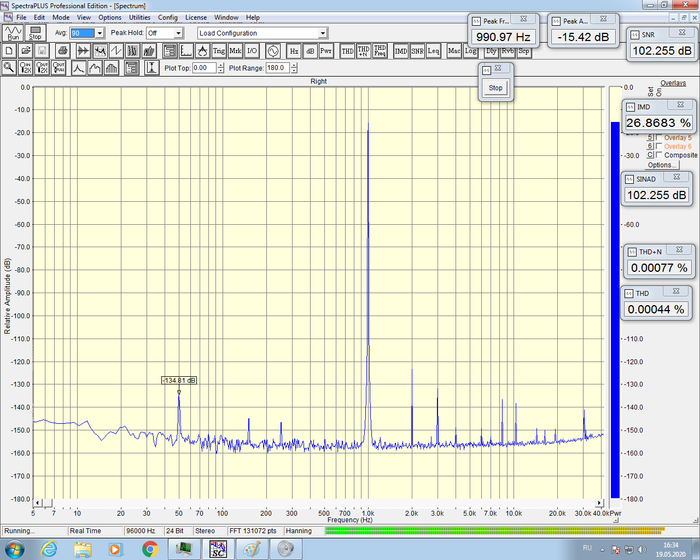700x560 pixels.
Task: Click the overlay Options... button
Action: pyautogui.click(x=661, y=165)
